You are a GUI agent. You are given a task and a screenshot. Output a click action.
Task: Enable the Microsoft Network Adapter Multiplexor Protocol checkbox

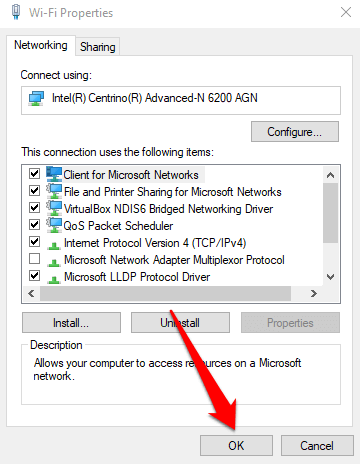[35, 258]
